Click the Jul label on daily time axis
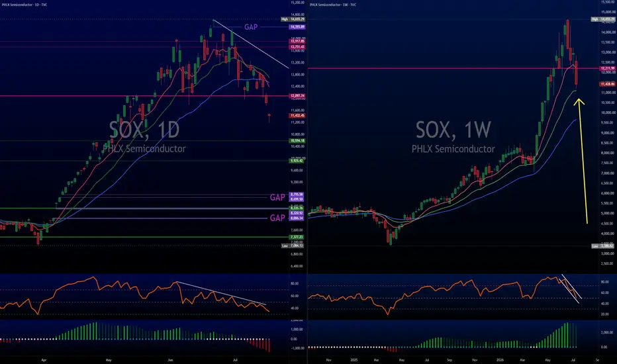 tap(235, 359)
